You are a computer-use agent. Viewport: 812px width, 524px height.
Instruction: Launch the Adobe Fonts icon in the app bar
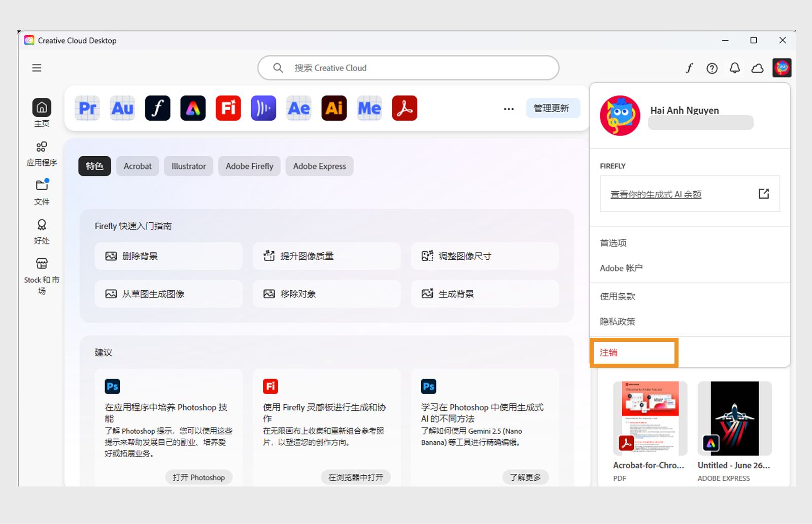(158, 108)
